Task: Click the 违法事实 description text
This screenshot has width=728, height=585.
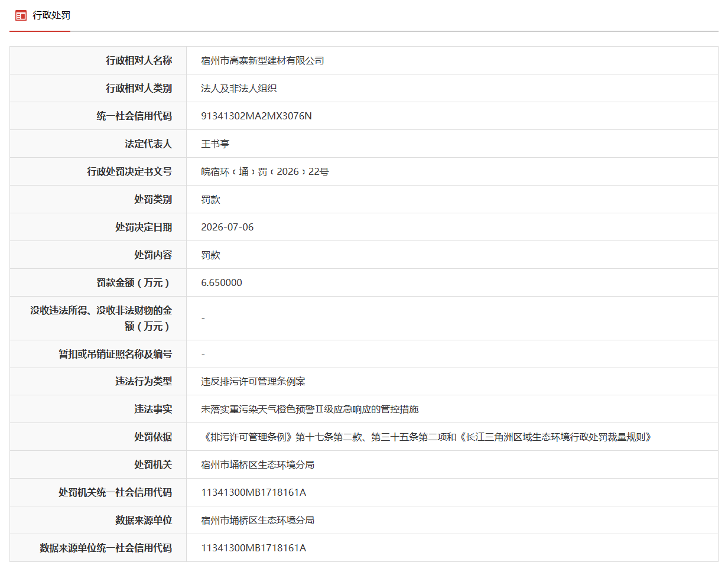Action: [x=310, y=409]
